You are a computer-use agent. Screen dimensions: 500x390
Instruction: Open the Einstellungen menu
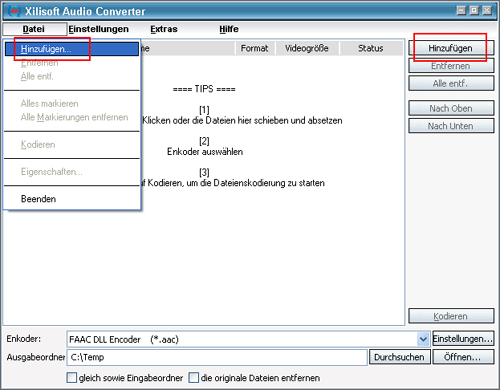click(98, 29)
